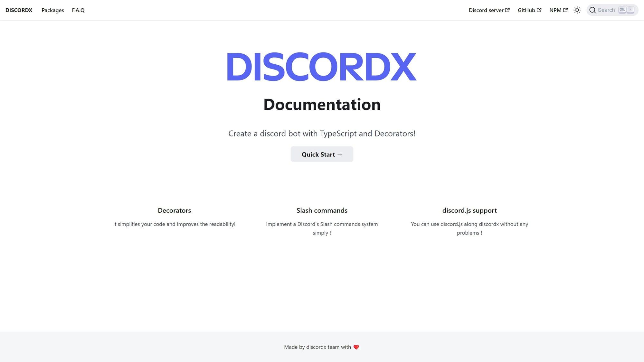Viewport: 644px width, 362px height.
Task: Click 'it simplifies your code' description text
Action: (174, 224)
